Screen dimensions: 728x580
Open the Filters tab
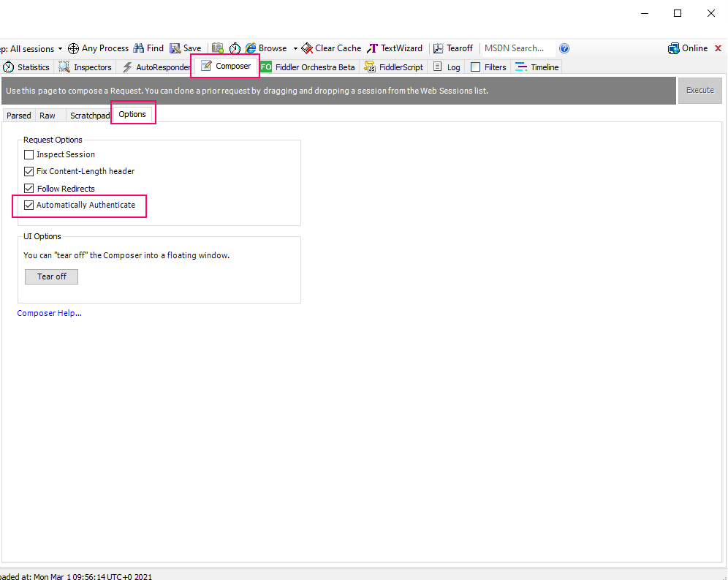click(488, 67)
